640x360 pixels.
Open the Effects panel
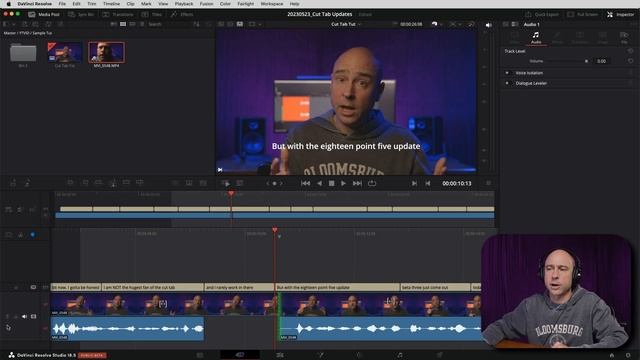point(182,14)
